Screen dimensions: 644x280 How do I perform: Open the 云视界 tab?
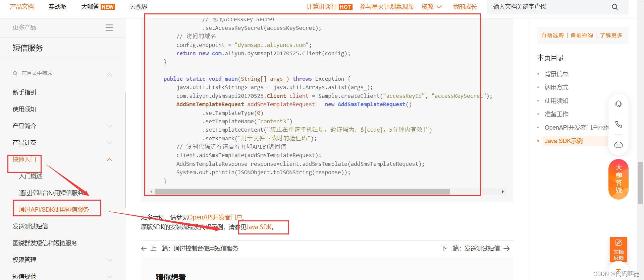139,7
